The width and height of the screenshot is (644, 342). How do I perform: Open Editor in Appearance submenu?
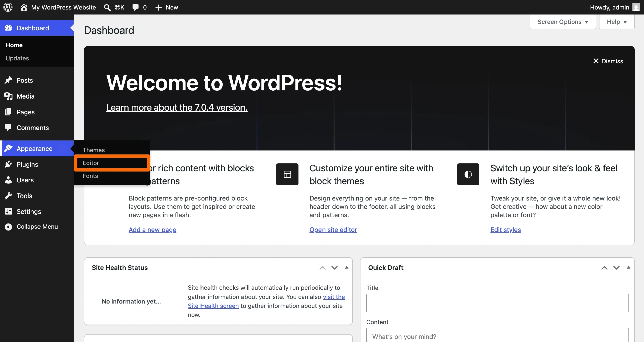pos(91,163)
